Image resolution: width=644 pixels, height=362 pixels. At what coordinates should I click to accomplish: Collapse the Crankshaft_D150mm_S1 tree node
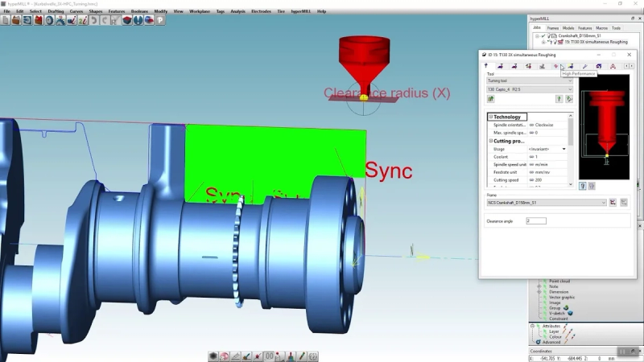(x=537, y=36)
